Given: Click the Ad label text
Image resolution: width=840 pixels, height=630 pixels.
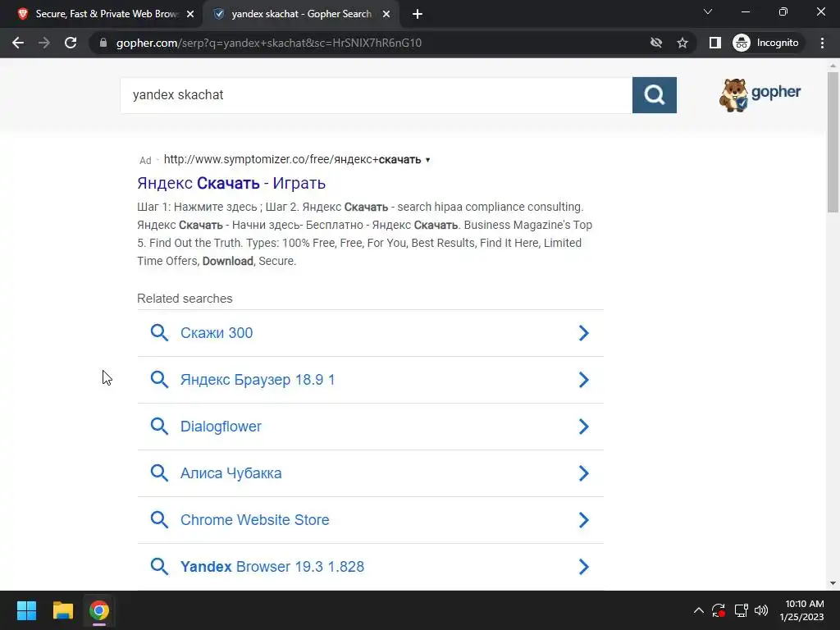Looking at the screenshot, I should pos(145,160).
